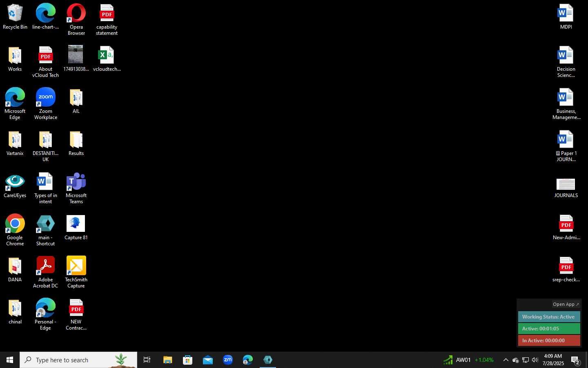The height and width of the screenshot is (368, 588).
Task: Select the 174913038 image thumbnail
Action: [76, 59]
